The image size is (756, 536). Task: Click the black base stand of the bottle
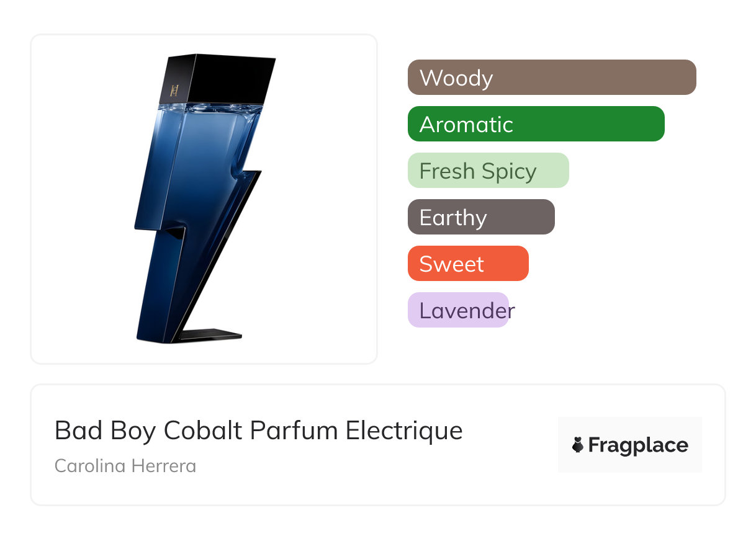(211, 335)
